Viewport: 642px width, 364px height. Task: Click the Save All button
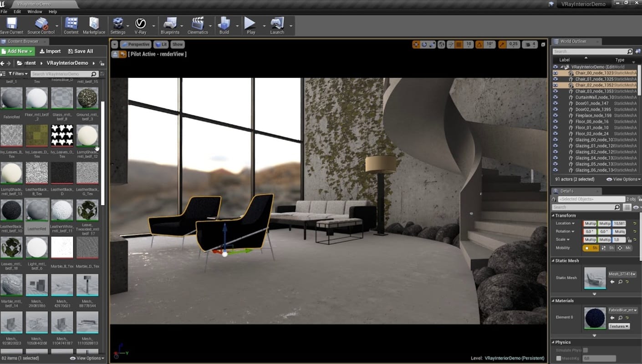click(x=80, y=51)
